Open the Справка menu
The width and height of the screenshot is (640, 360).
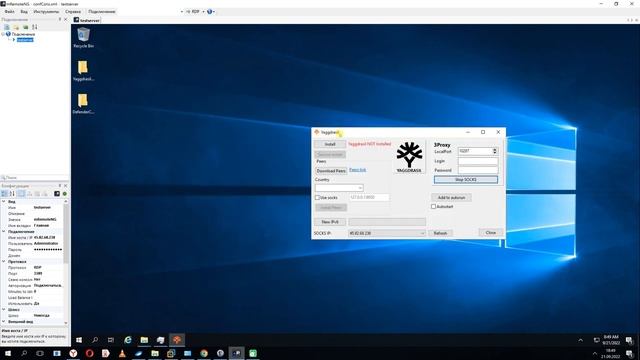[x=73, y=11]
